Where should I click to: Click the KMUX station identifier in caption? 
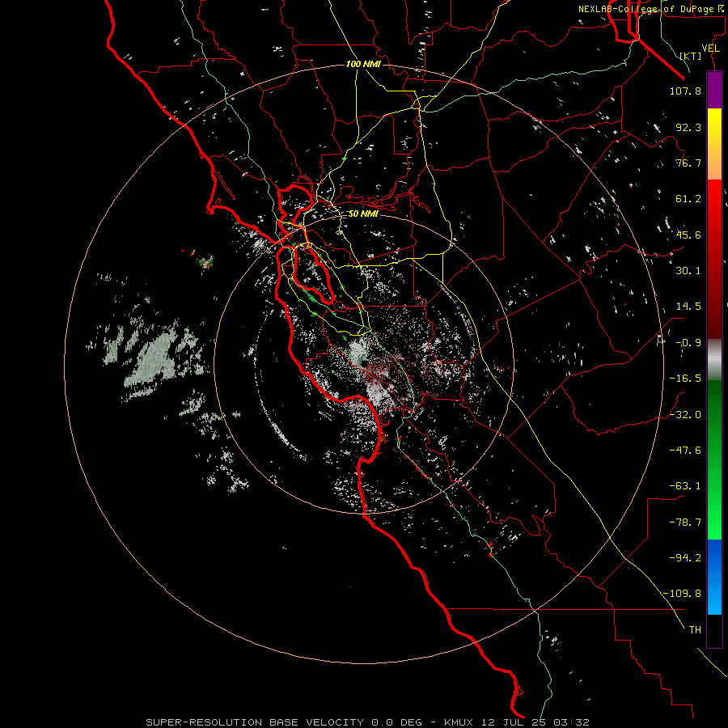457,722
